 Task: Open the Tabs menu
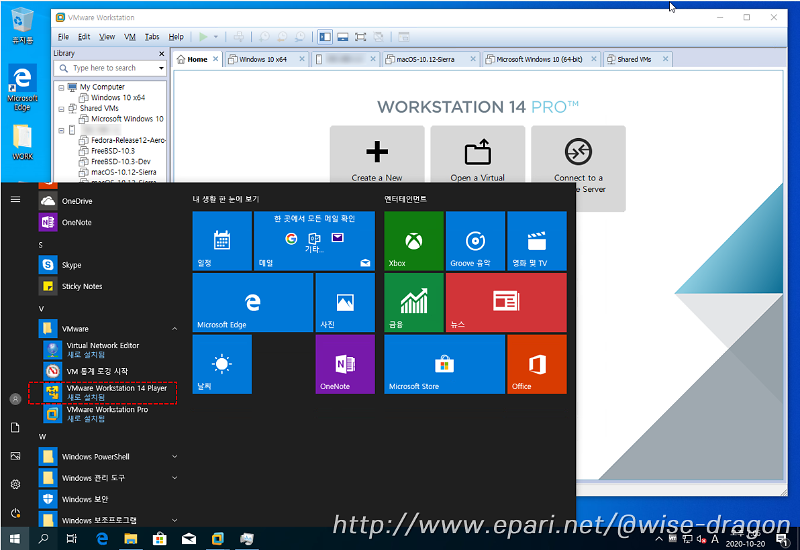click(152, 37)
